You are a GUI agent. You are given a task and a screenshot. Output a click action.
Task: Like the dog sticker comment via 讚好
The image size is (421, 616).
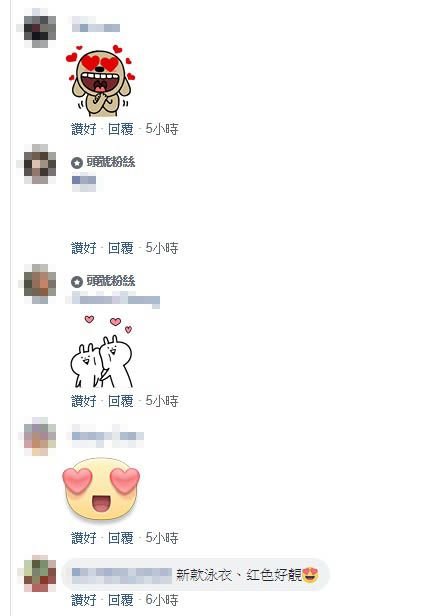point(84,129)
